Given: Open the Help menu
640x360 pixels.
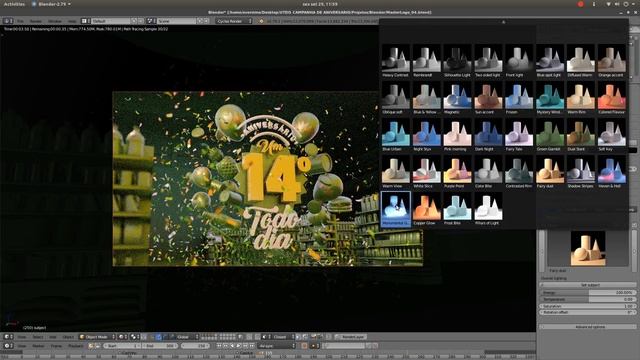Looking at the screenshot, I should pyautogui.click(x=72, y=21).
